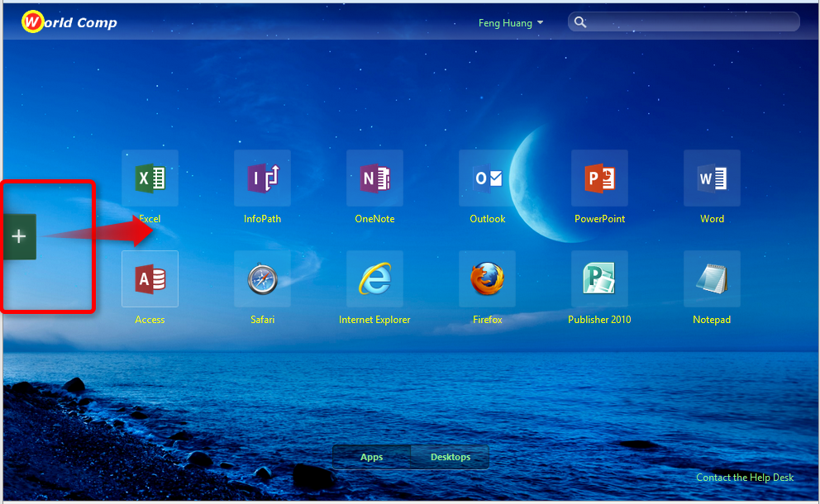Launch Internet Explorer
The width and height of the screenshot is (820, 504).
pyautogui.click(x=375, y=278)
